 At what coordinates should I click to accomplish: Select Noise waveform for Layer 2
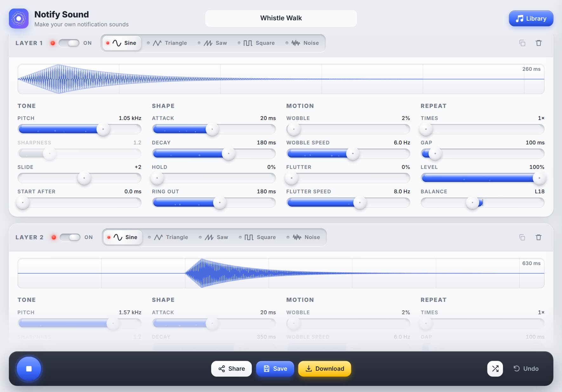(303, 237)
